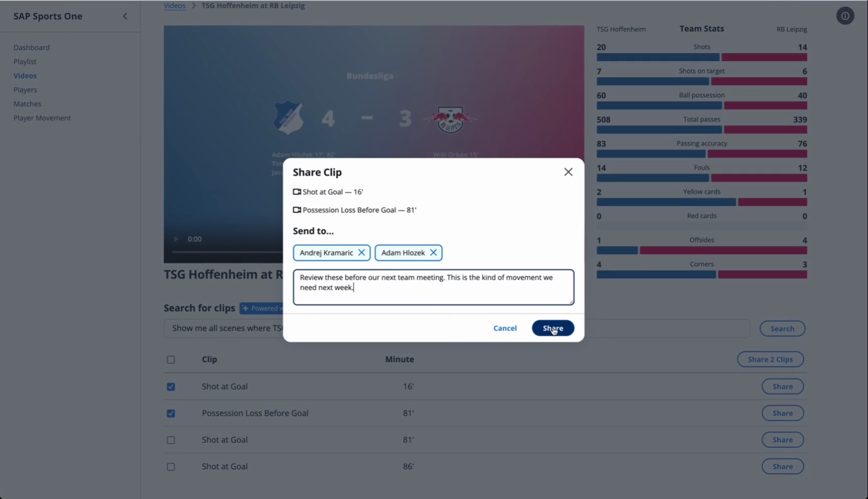
Task: Click the video progress bar
Action: [227, 252]
